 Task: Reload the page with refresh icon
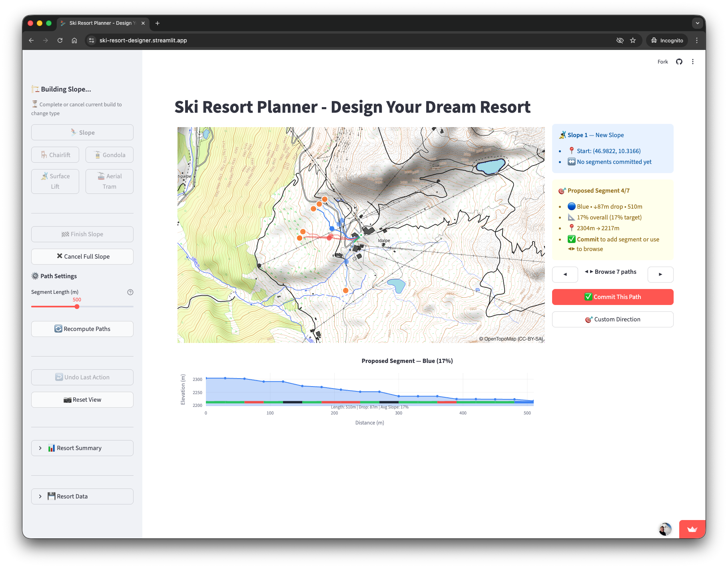tap(60, 40)
